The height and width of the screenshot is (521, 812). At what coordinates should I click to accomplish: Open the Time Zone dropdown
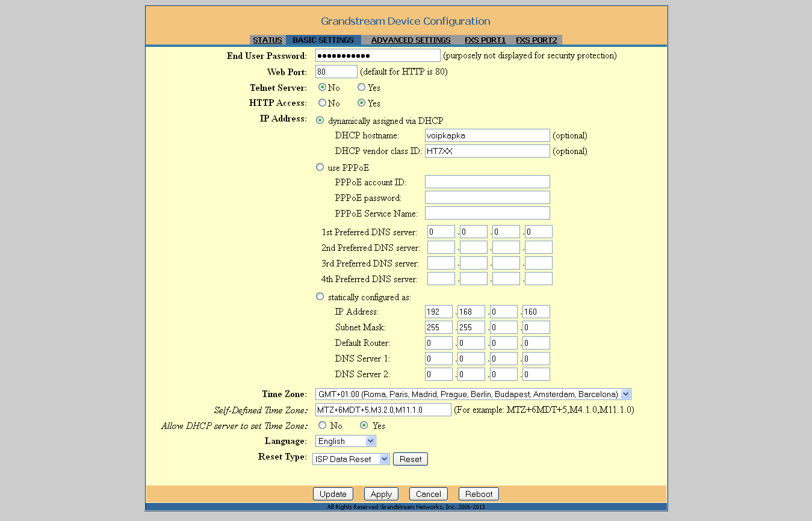(x=473, y=394)
